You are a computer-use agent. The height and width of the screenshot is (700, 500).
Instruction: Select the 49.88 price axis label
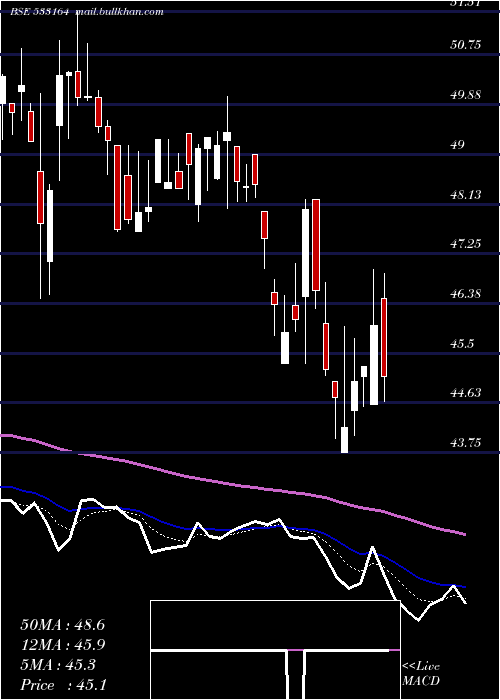coord(466,95)
